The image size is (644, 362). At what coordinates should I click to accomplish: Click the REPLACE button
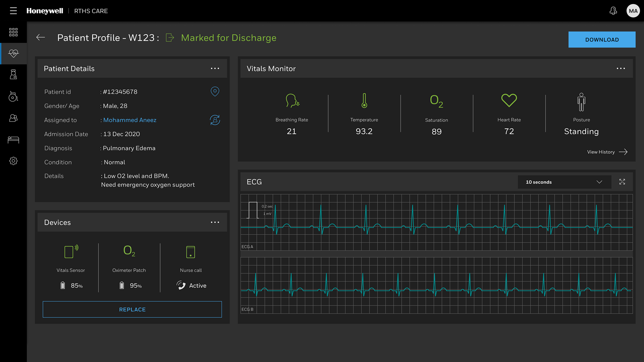point(132,309)
